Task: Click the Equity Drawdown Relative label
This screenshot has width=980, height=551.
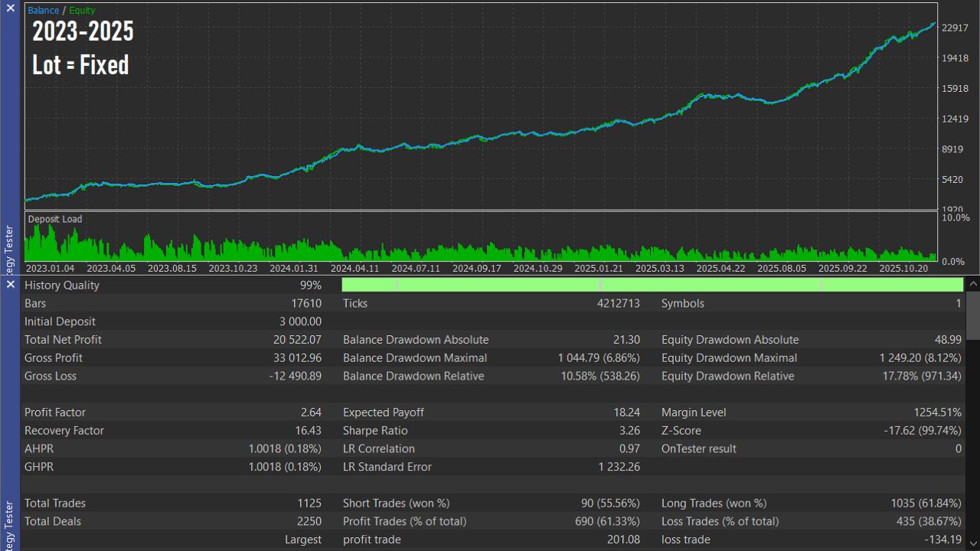Action: [727, 377]
